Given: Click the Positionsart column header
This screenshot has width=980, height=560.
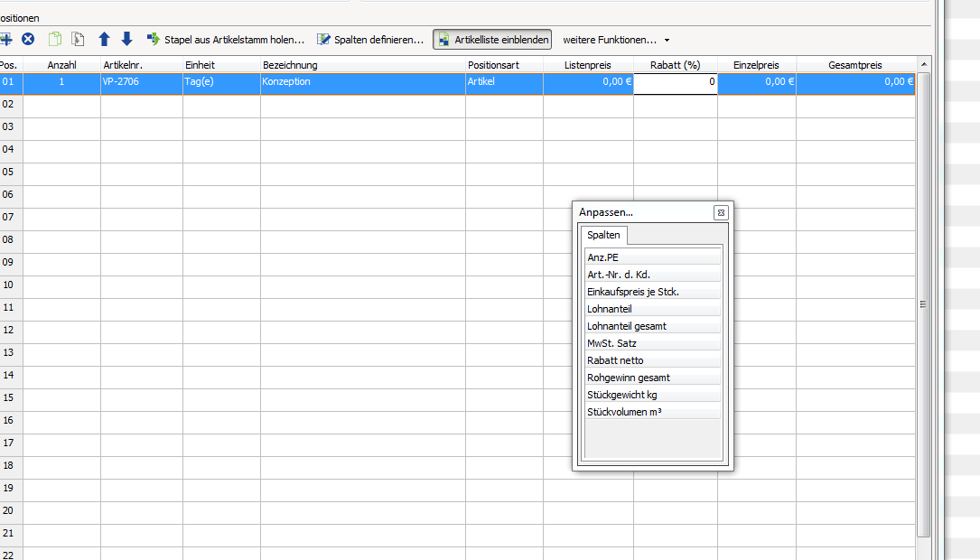Looking at the screenshot, I should point(504,65).
